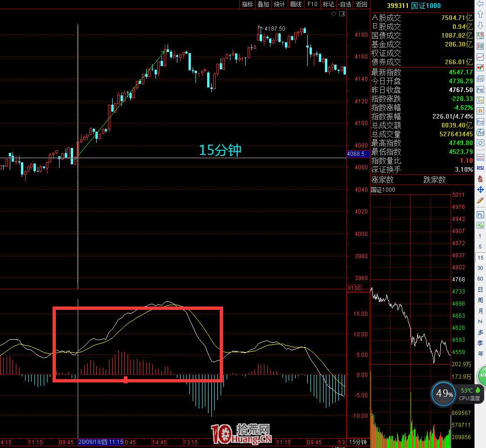Screen dimensions: 486x448
Task: Switch to the candlestick chart icon
Action: (480, 68)
